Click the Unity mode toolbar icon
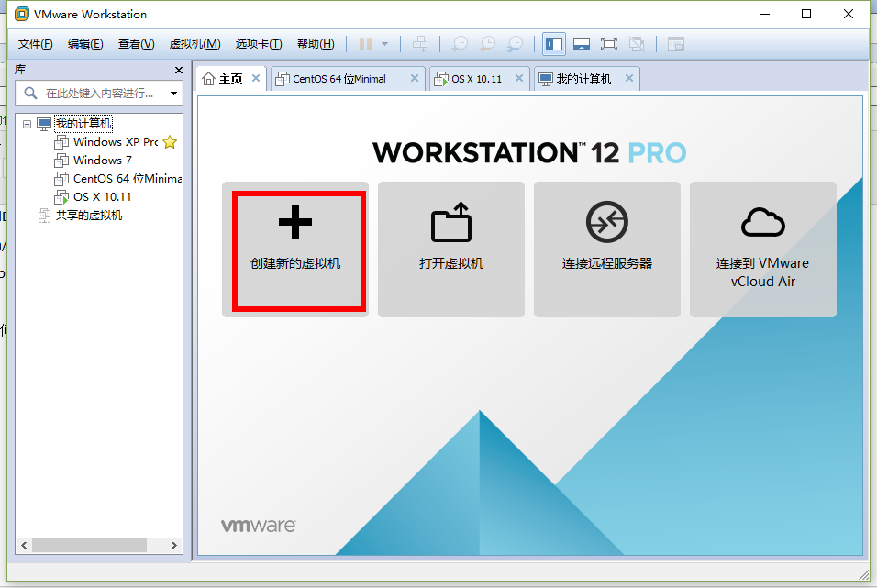The width and height of the screenshot is (877, 588). 637,44
